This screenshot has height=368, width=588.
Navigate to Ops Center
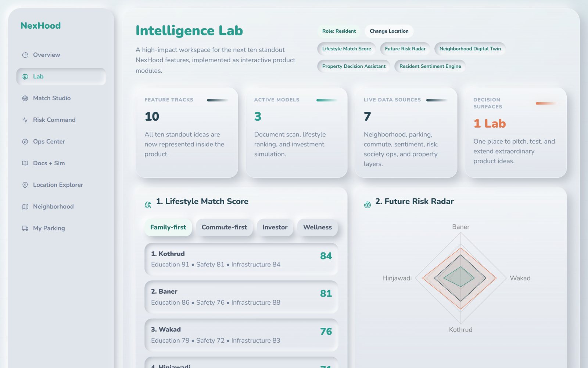[x=61, y=142]
